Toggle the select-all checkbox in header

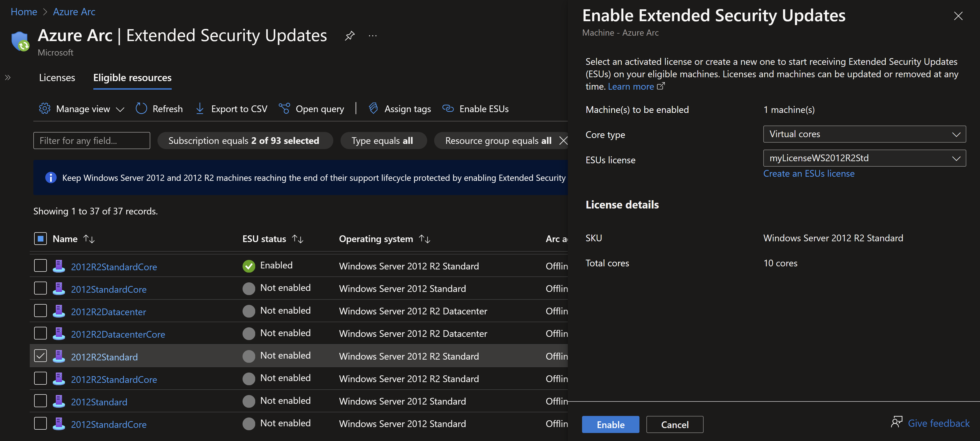point(40,239)
